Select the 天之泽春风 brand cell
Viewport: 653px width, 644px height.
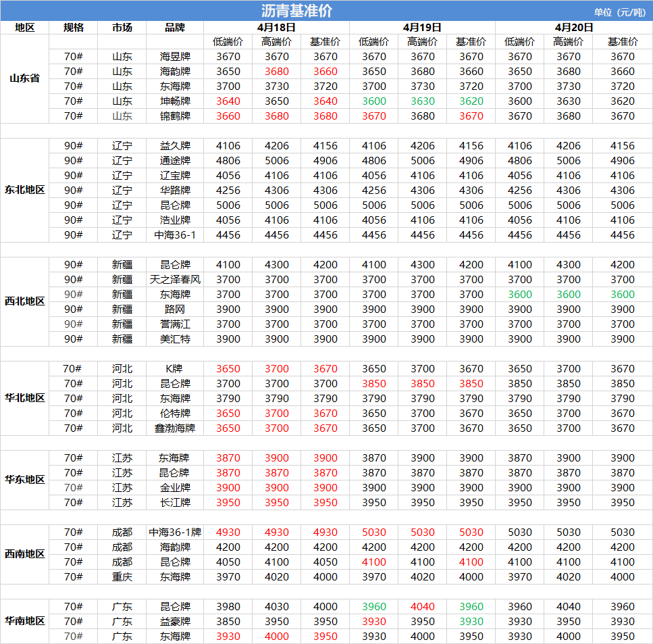point(175,280)
